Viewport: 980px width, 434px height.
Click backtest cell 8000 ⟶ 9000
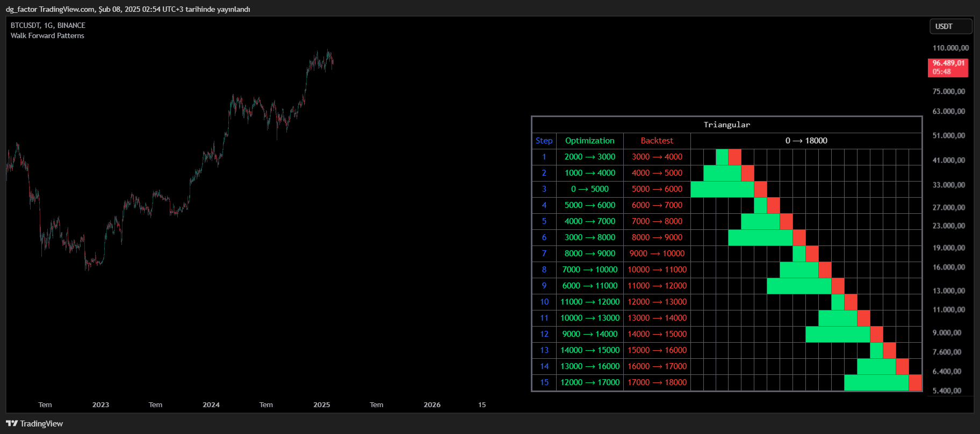657,237
